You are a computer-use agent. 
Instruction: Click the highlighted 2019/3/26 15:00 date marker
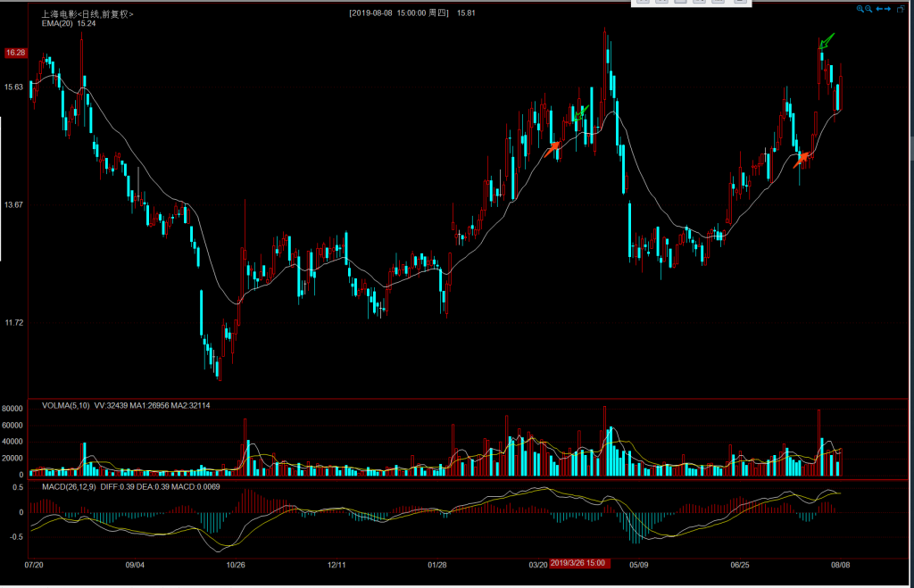click(578, 563)
